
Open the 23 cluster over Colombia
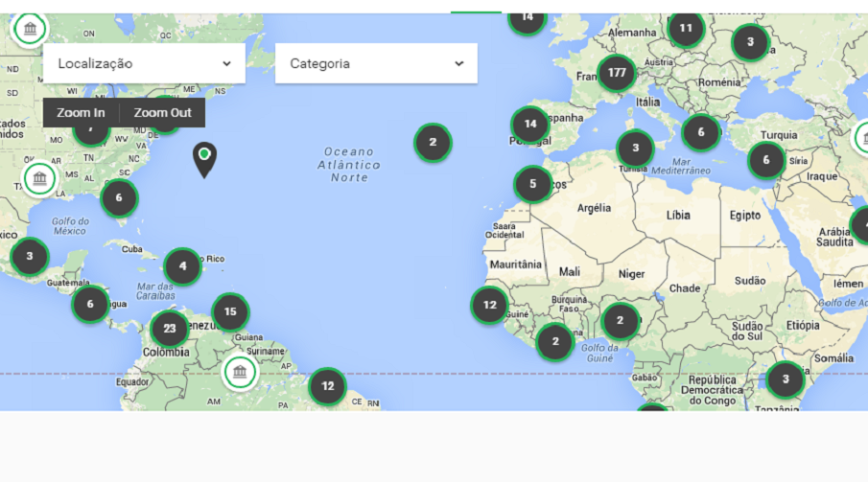tap(170, 329)
